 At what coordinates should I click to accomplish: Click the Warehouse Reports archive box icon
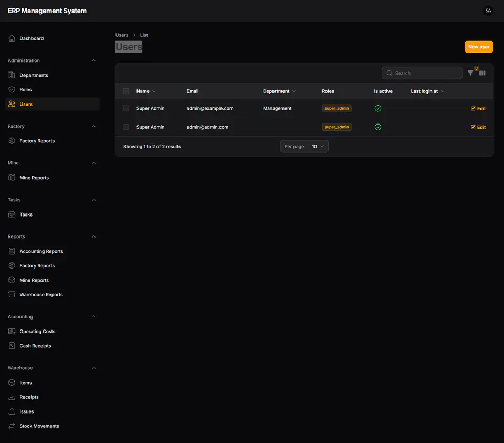click(12, 294)
